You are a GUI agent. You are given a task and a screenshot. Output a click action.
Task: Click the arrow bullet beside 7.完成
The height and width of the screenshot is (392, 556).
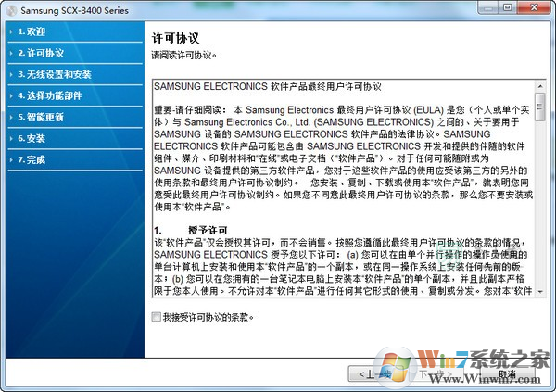[x=11, y=160]
